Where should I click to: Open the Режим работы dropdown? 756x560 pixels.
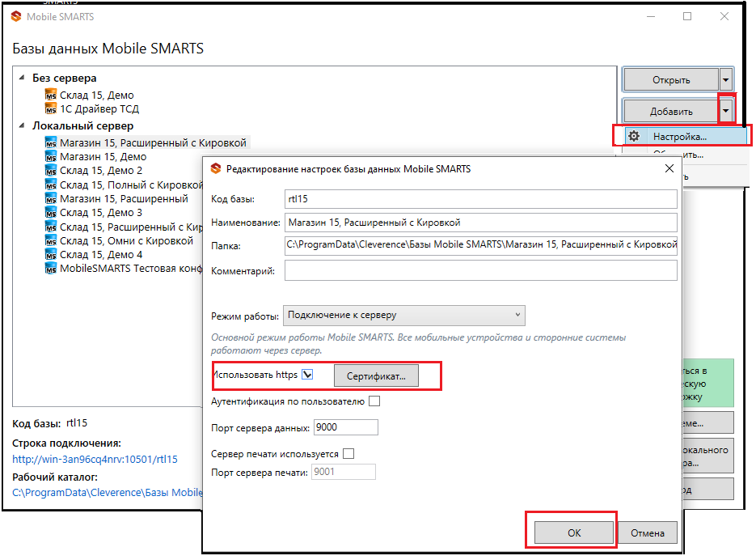coord(404,316)
